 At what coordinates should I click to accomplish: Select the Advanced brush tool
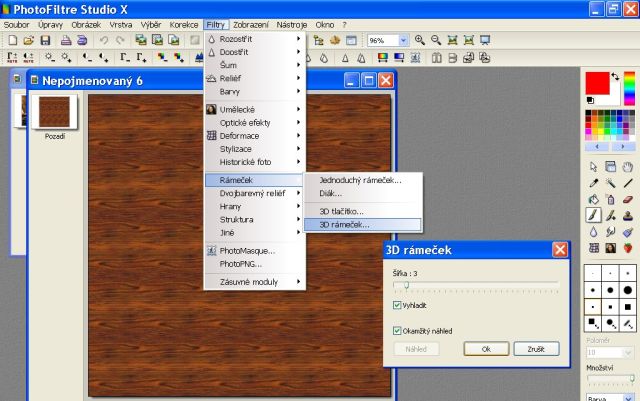point(611,215)
